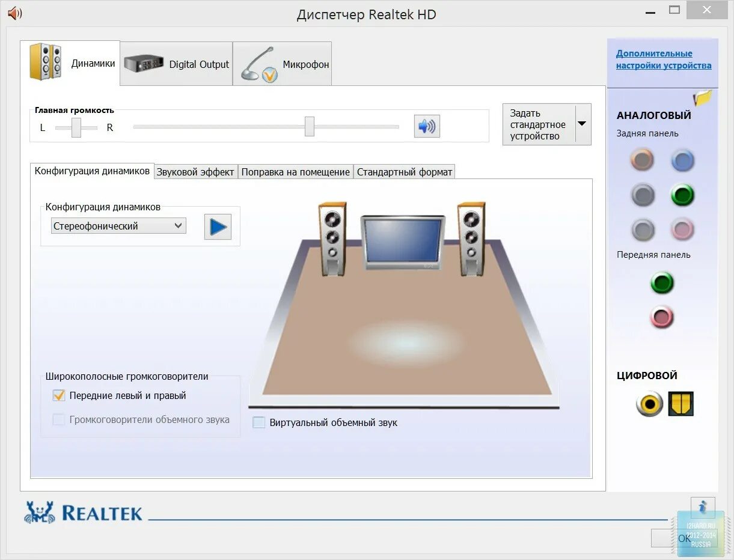
Task: Open the Конфигурация динамиков tab
Action: (x=92, y=171)
